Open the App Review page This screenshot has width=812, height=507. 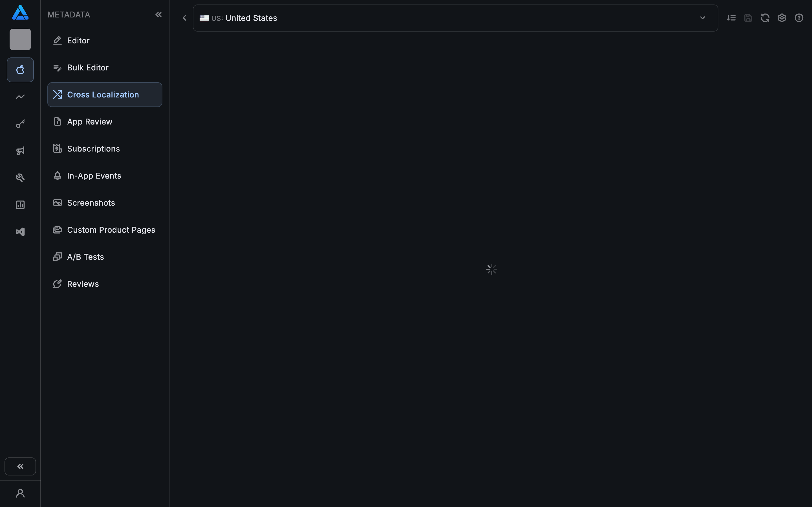click(x=90, y=121)
